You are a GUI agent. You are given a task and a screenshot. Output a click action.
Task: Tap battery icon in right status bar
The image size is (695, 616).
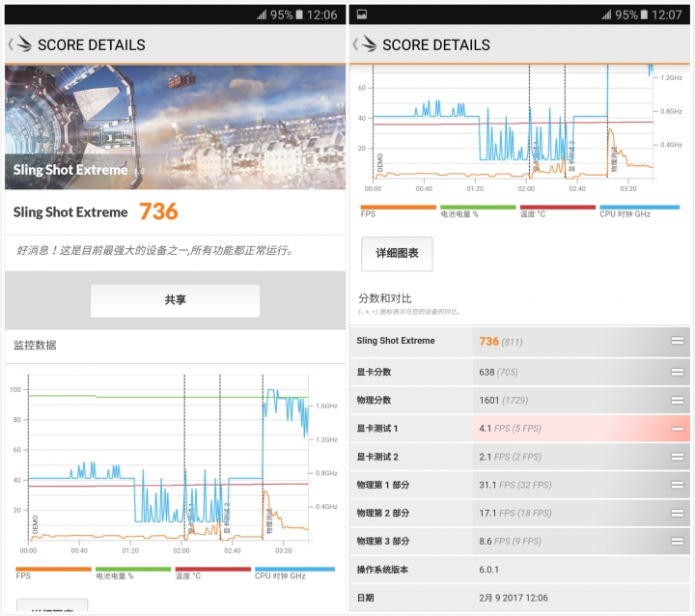tap(645, 14)
